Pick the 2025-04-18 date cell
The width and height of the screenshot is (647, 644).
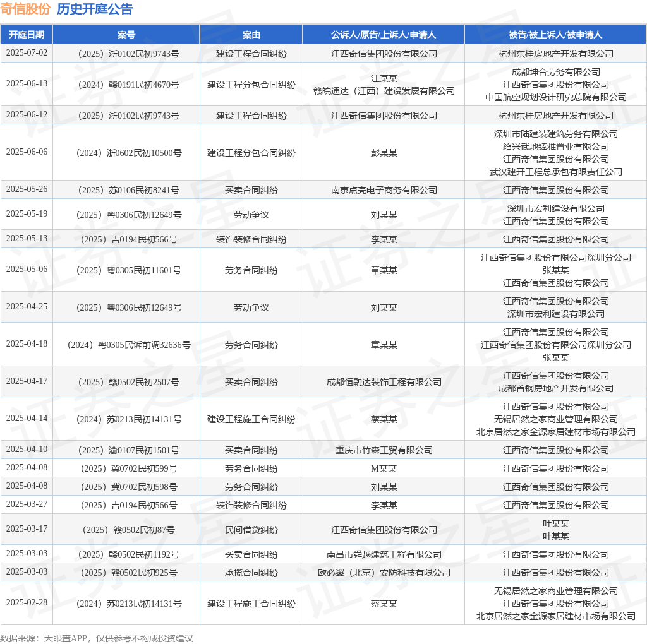[x=27, y=343]
